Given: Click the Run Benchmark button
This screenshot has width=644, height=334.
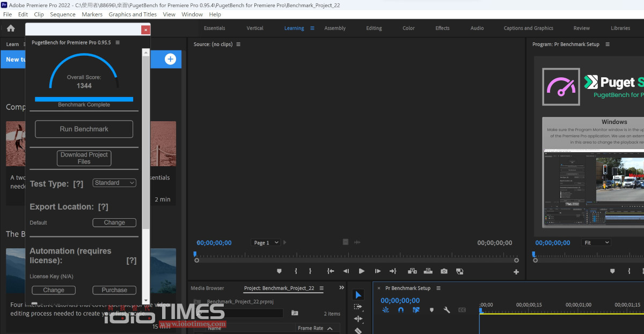Looking at the screenshot, I should pyautogui.click(x=84, y=129).
